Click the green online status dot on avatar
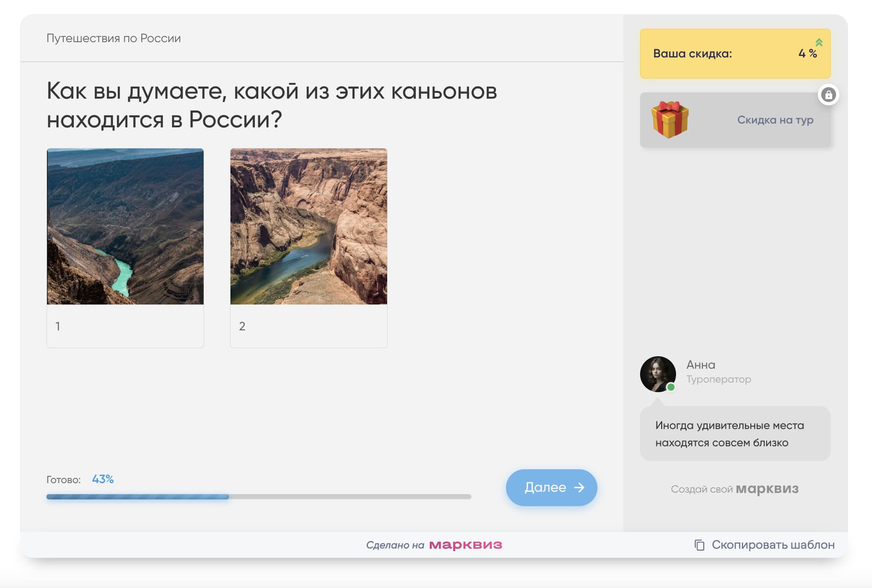Image resolution: width=872 pixels, height=588 pixels. point(671,388)
